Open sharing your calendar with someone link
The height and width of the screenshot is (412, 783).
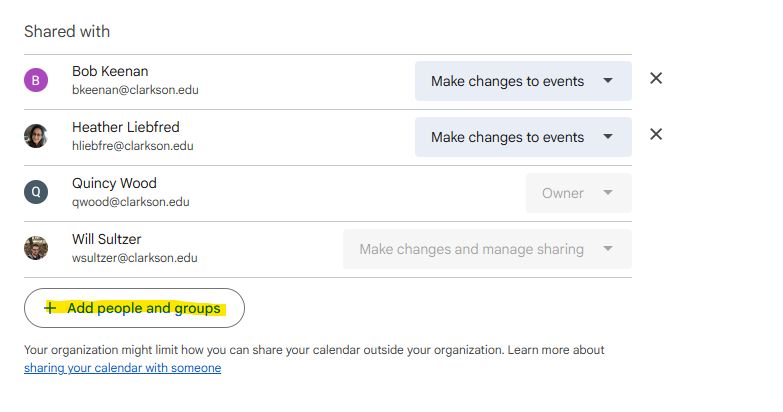[122, 368]
